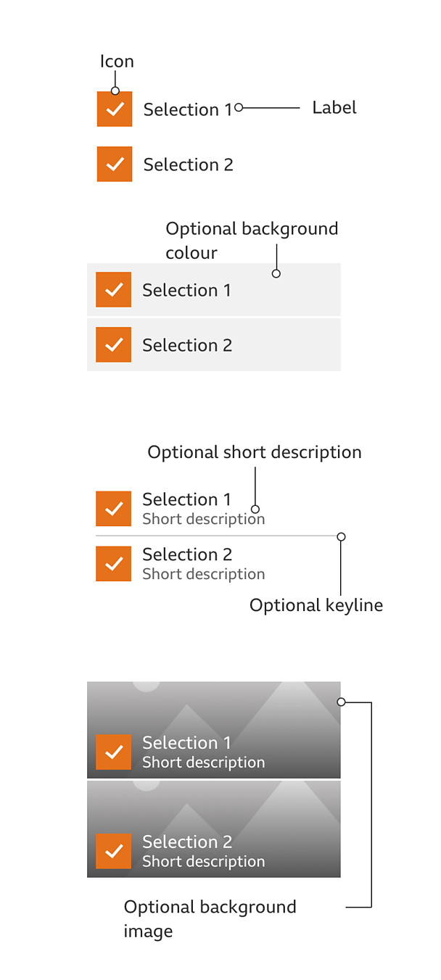This screenshot has height=980, width=441.
Task: Click the 'Label' annotation text
Action: tap(334, 108)
